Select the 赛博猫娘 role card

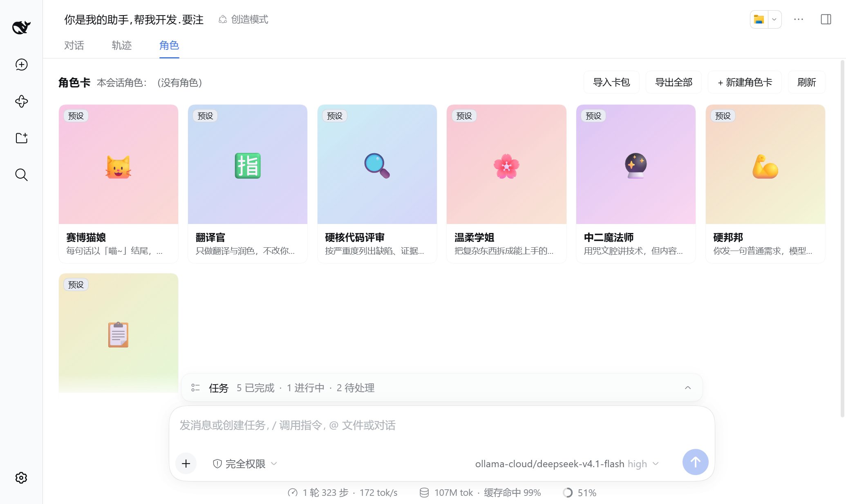(119, 184)
